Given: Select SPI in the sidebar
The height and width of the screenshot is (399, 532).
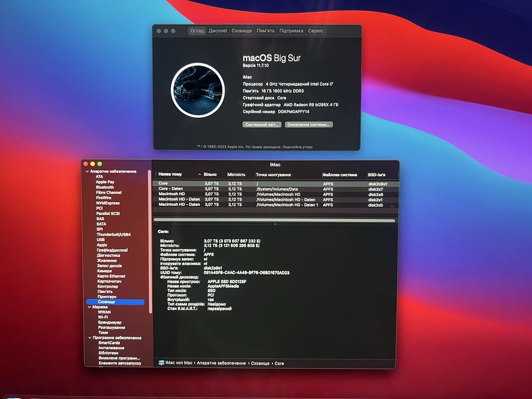Looking at the screenshot, I should [99, 229].
